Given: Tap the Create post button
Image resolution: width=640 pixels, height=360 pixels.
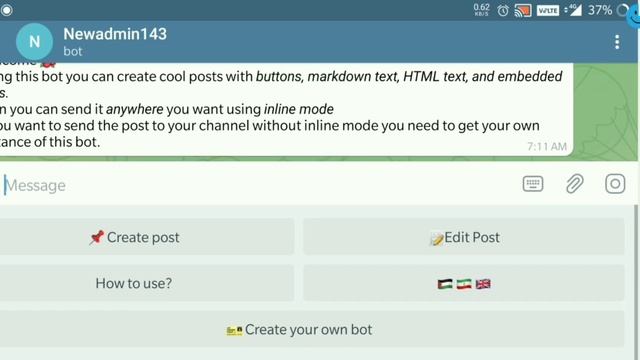Looking at the screenshot, I should pos(147,237).
